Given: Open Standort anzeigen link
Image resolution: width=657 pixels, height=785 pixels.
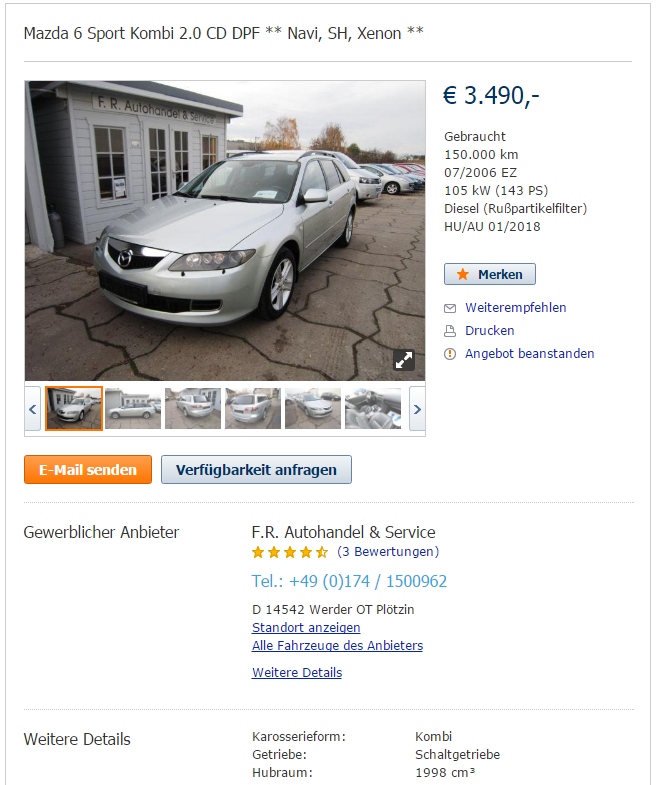Looking at the screenshot, I should click(x=306, y=628).
